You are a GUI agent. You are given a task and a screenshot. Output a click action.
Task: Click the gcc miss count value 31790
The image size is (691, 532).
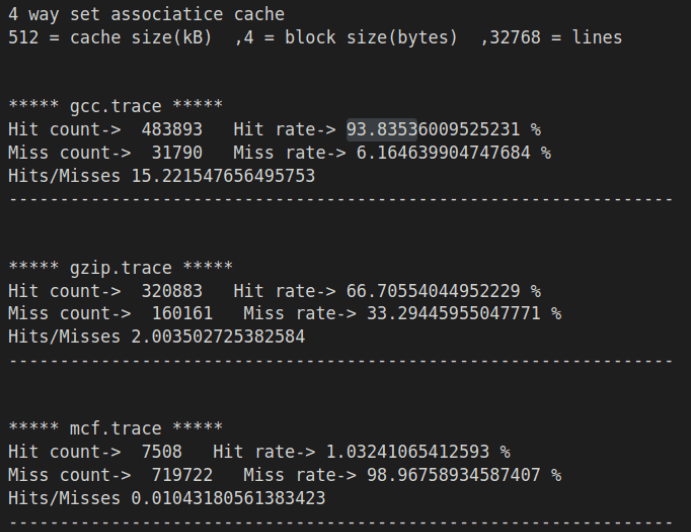(x=177, y=153)
